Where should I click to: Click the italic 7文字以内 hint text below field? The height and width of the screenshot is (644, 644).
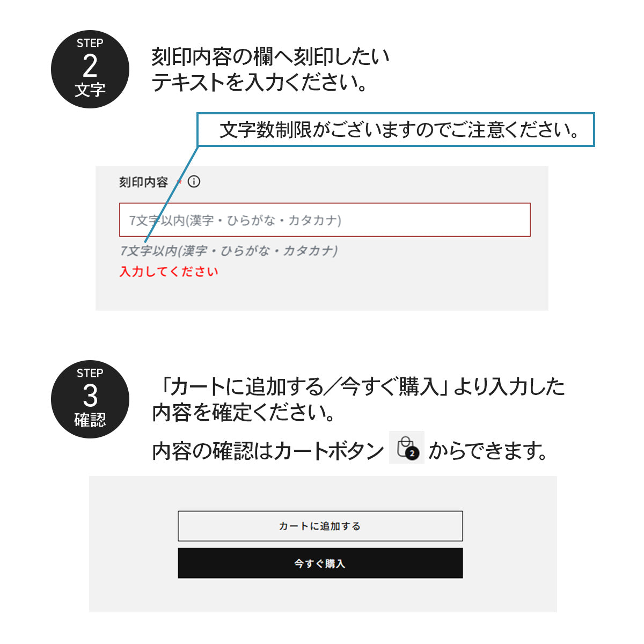coord(229,251)
